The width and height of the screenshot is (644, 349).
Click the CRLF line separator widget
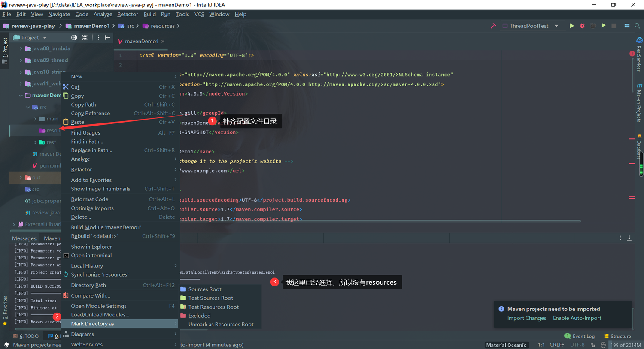pyautogui.click(x=556, y=345)
